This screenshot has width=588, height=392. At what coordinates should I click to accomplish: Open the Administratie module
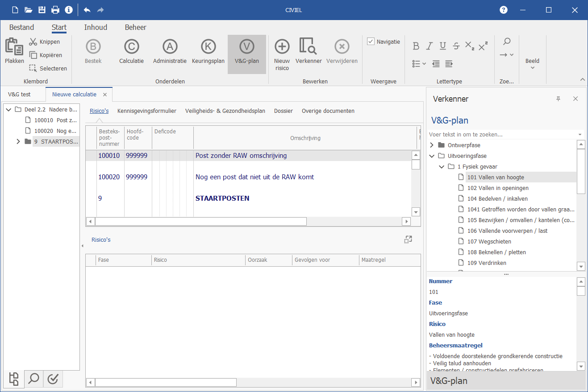point(170,52)
